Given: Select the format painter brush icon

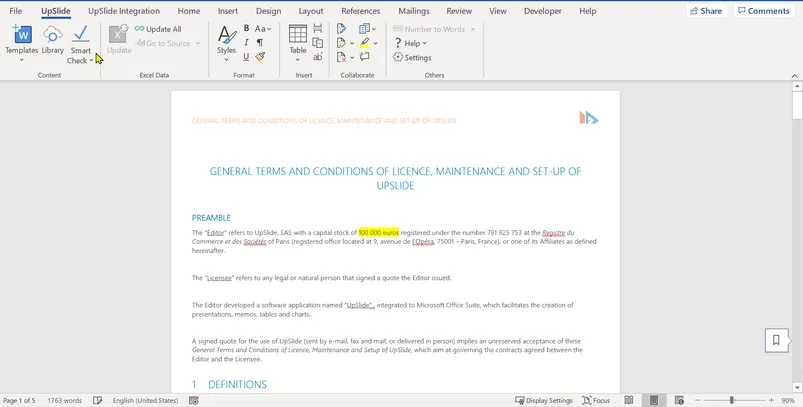Looking at the screenshot, I should coord(260,57).
